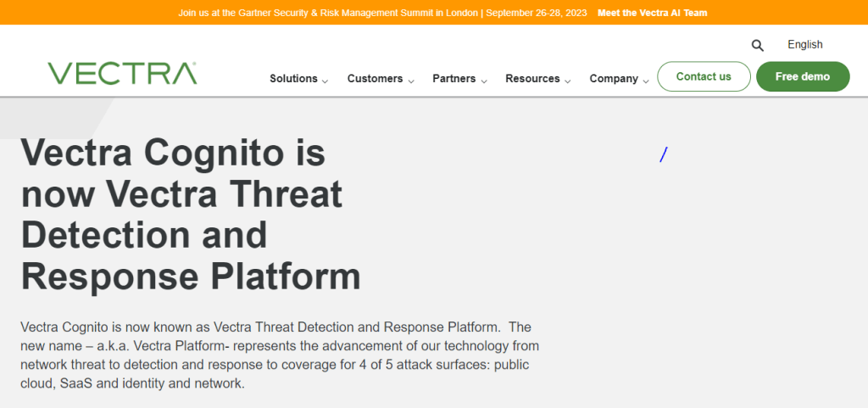Screen dimensions: 868x408
Task: Click the Contact us button
Action: (704, 76)
